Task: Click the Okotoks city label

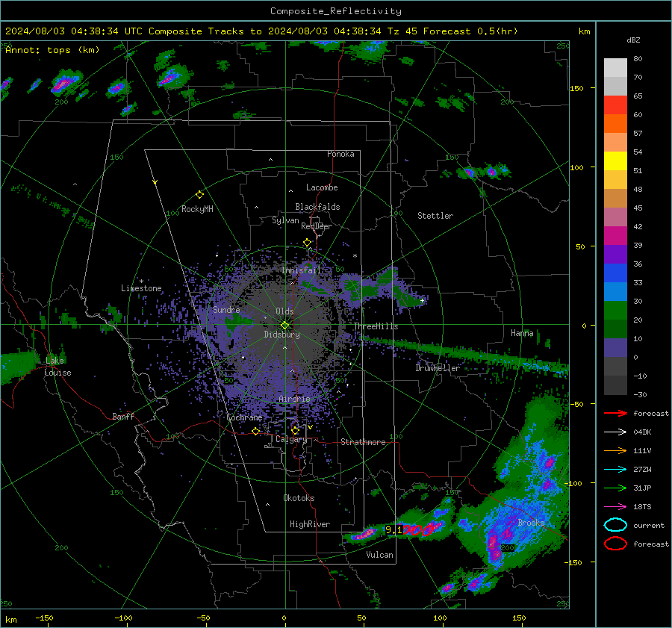Action: pos(299,497)
